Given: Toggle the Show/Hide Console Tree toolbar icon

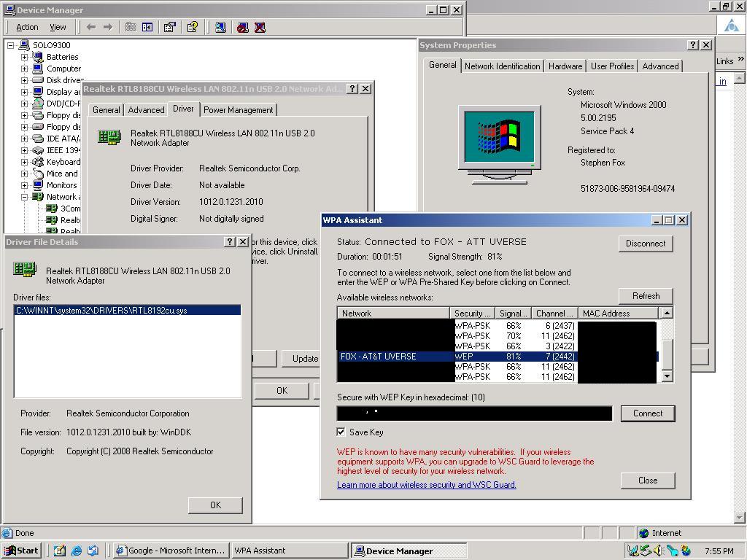Looking at the screenshot, I should click(x=147, y=27).
